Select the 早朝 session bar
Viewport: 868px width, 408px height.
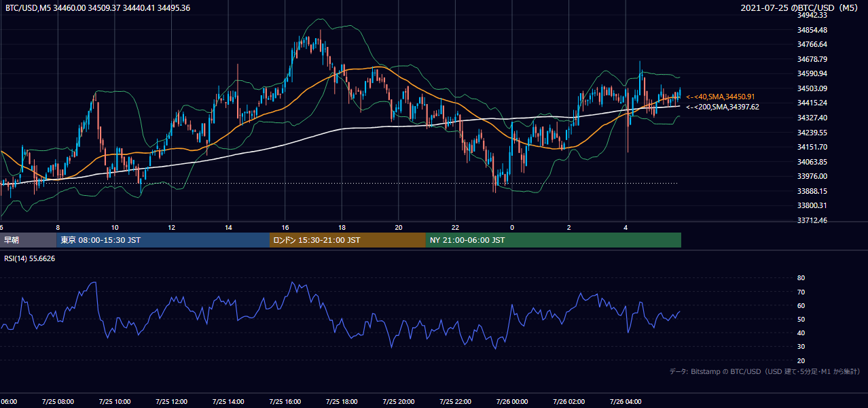tap(28, 240)
